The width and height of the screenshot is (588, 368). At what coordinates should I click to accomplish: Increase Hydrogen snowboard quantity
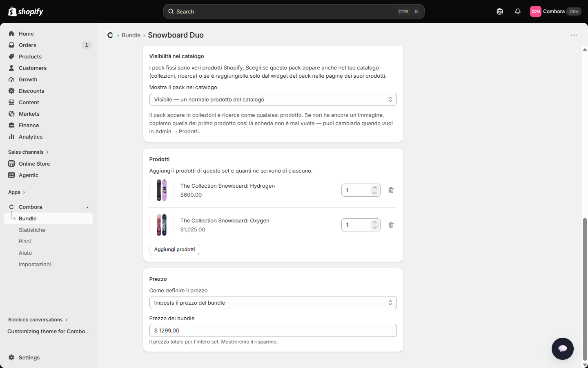point(375,188)
